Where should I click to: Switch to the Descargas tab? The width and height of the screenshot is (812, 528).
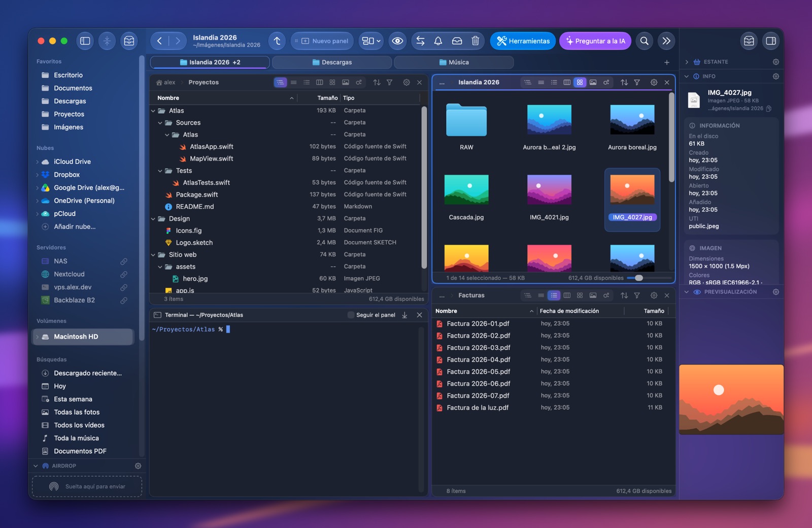pos(332,62)
